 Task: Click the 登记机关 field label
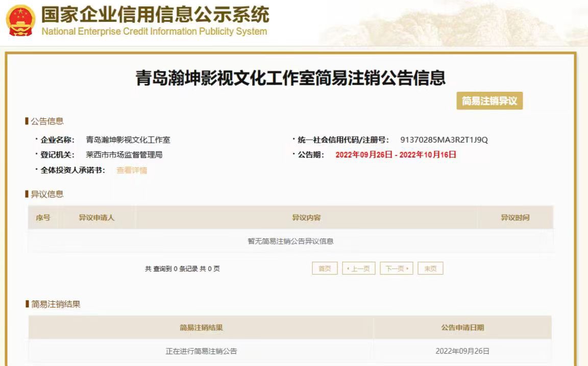click(57, 155)
